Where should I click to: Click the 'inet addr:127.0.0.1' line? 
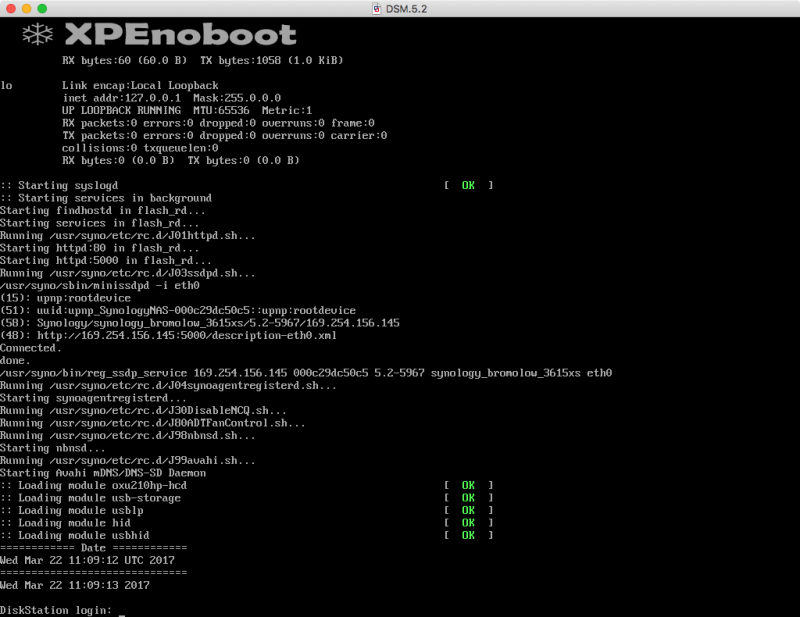tap(171, 98)
